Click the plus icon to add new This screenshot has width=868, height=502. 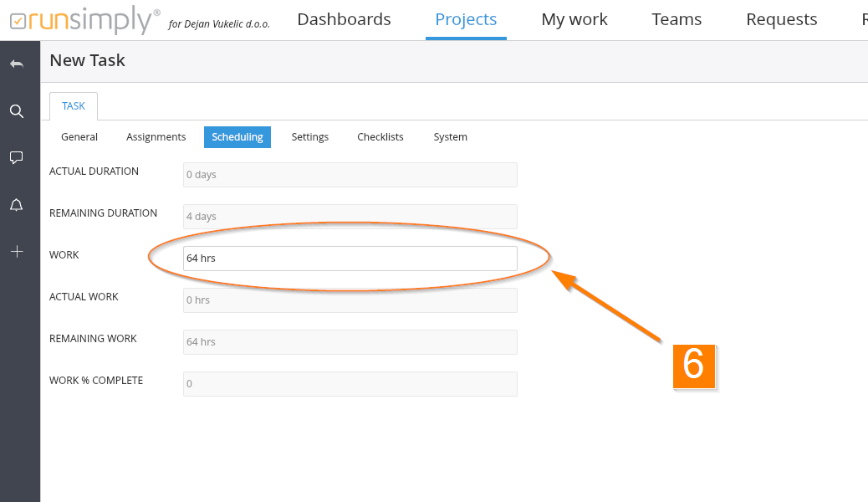coord(16,251)
